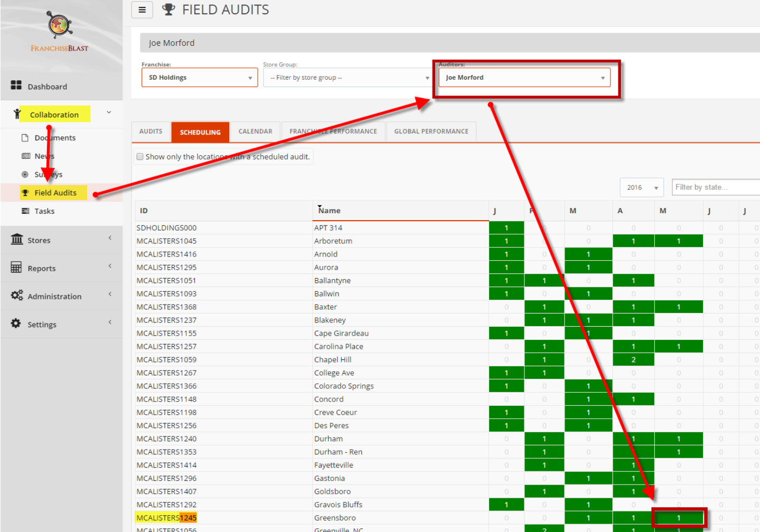Click the name Arboretum

click(x=333, y=241)
